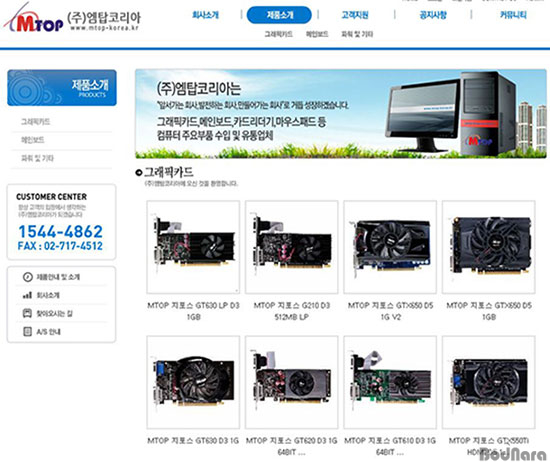Open the GT630 LP D3 1GB product thumbnail

pyautogui.click(x=193, y=247)
